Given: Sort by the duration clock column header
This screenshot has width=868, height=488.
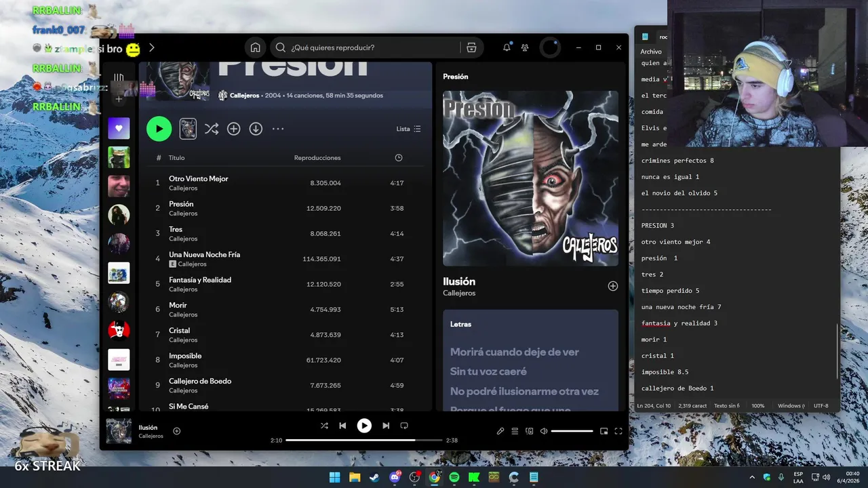Looking at the screenshot, I should pos(399,158).
